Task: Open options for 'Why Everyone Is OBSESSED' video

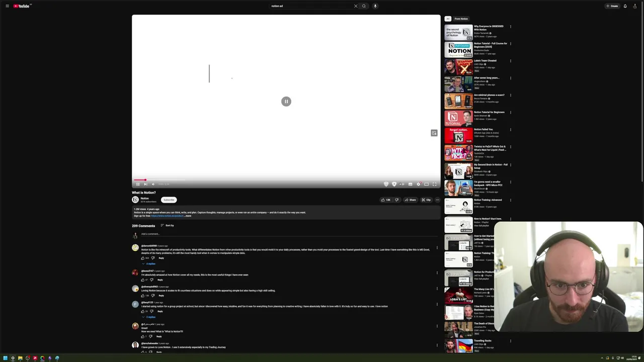Action: (x=511, y=27)
